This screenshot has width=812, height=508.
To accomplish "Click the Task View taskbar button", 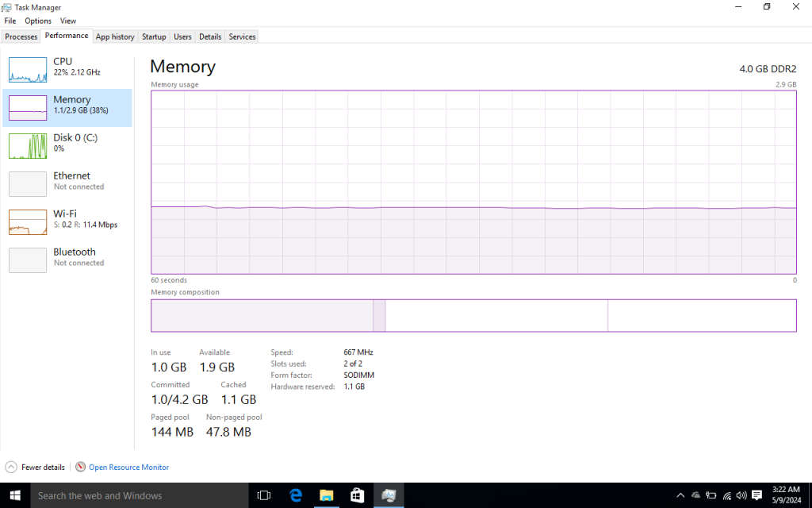I will click(x=264, y=495).
